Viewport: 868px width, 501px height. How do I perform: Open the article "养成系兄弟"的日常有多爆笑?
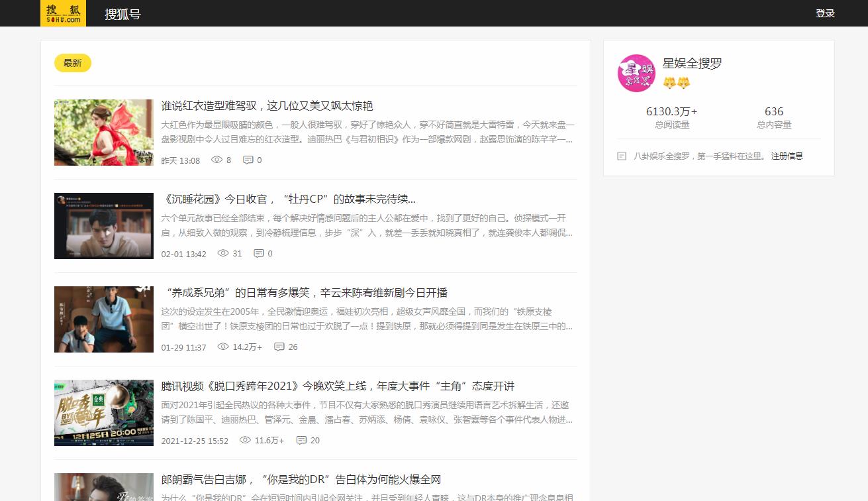305,293
